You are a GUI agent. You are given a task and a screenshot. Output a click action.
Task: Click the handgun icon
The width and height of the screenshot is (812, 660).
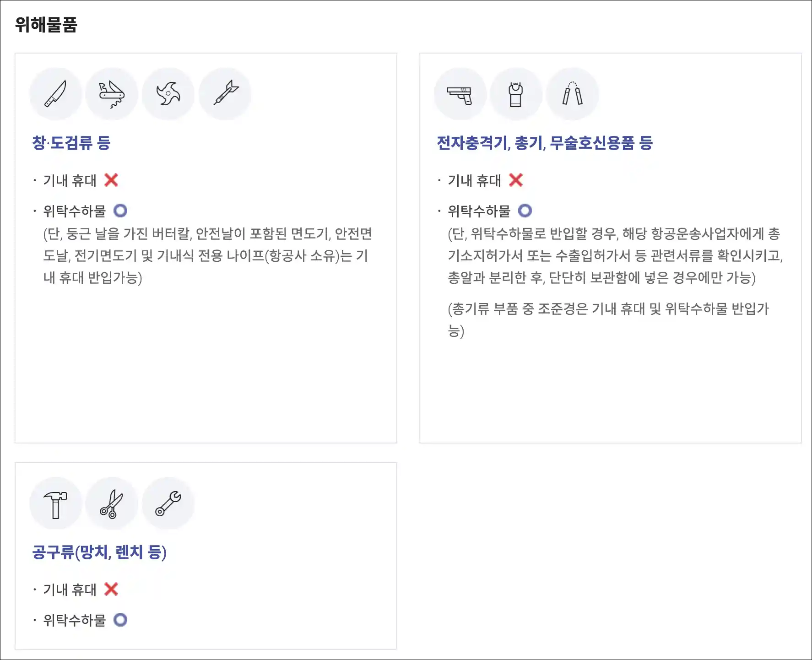point(460,94)
